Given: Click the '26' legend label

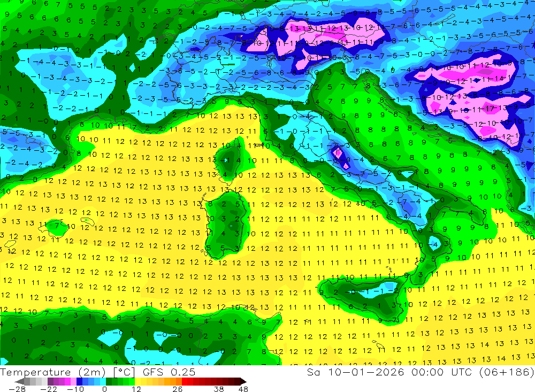Looking at the screenshot, I should 178,389.
